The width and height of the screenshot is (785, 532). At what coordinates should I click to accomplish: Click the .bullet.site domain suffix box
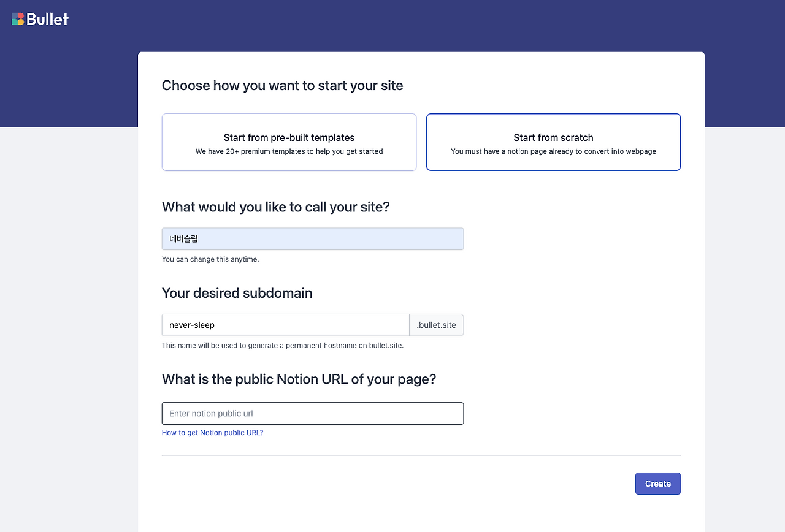click(x=436, y=325)
